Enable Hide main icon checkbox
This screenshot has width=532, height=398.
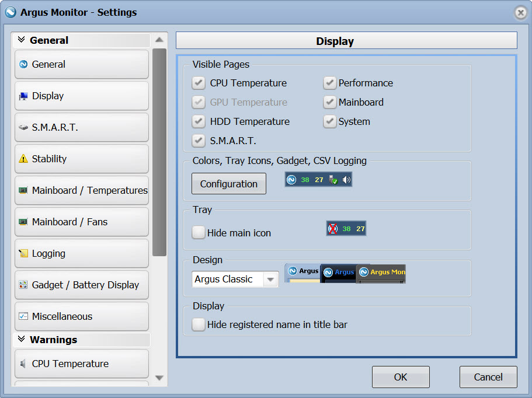point(199,233)
